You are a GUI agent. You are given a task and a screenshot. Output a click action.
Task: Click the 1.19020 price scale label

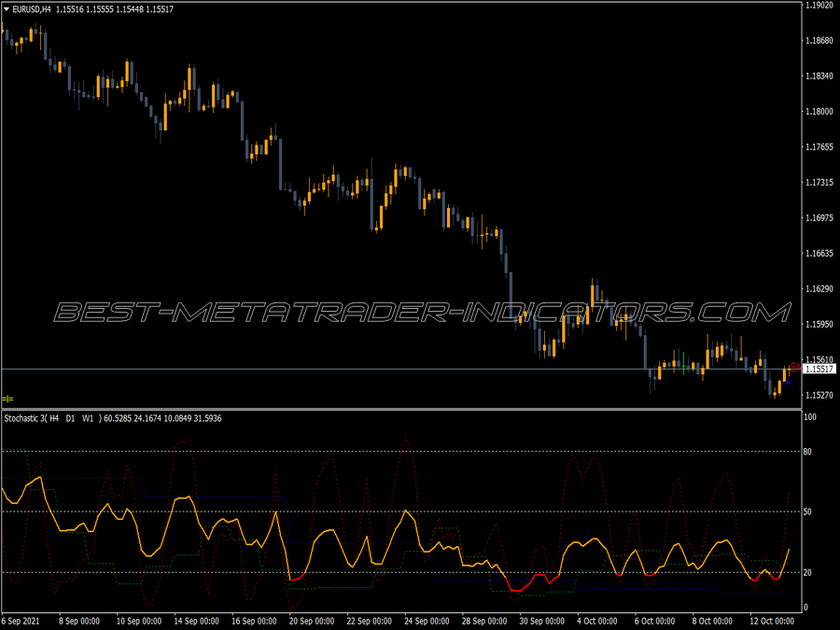pyautogui.click(x=819, y=6)
